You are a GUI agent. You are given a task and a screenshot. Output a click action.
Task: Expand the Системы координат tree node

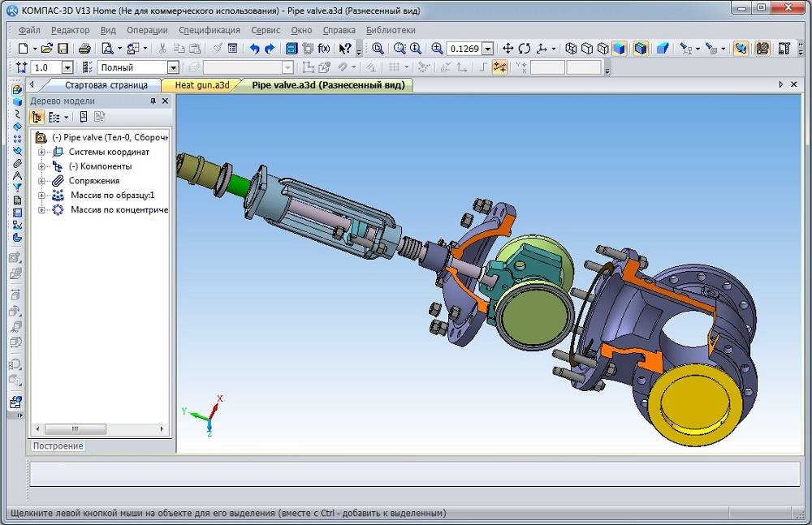[41, 152]
